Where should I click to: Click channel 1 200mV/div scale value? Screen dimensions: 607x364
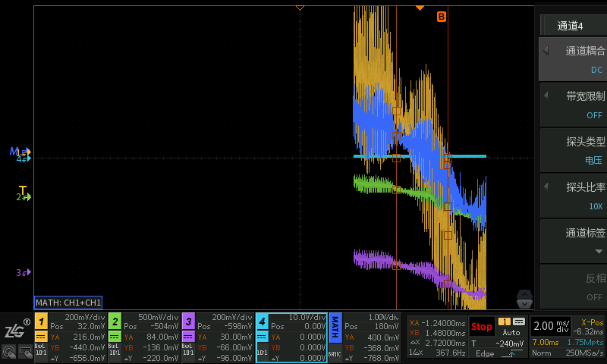pyautogui.click(x=85, y=317)
